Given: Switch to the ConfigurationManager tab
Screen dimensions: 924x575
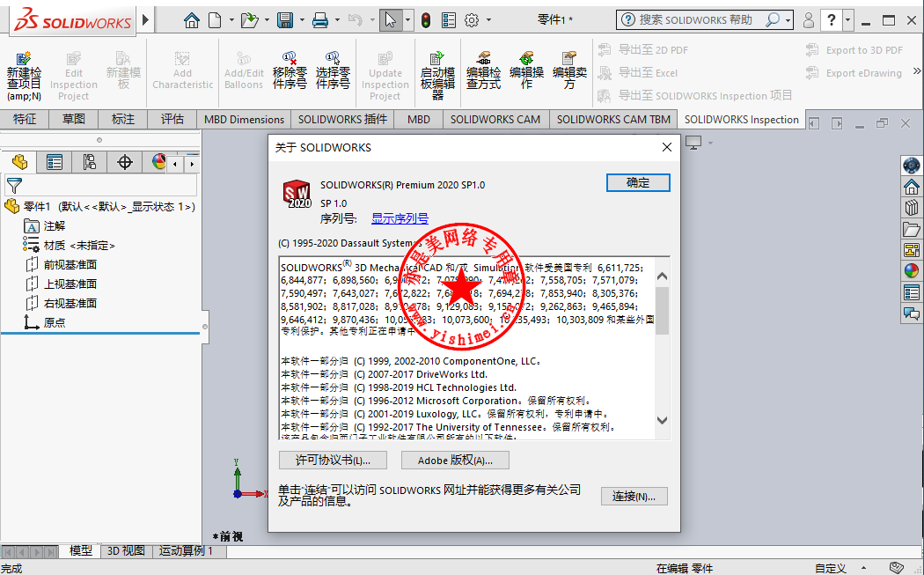Looking at the screenshot, I should click(89, 162).
